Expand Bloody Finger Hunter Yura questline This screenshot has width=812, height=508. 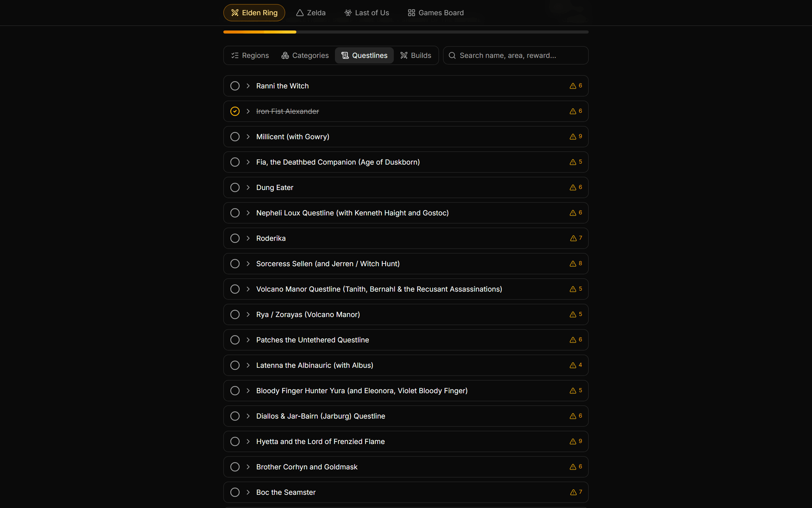(x=248, y=391)
